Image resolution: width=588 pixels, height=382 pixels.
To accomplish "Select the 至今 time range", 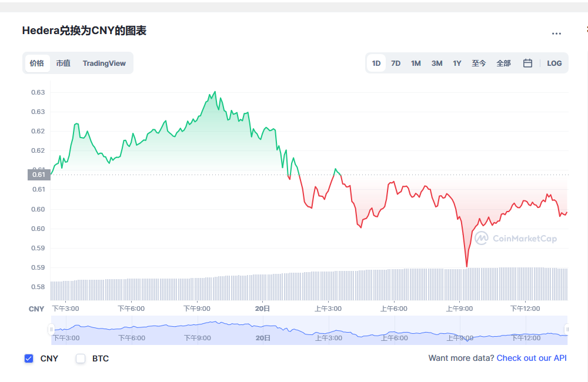I will pos(479,63).
